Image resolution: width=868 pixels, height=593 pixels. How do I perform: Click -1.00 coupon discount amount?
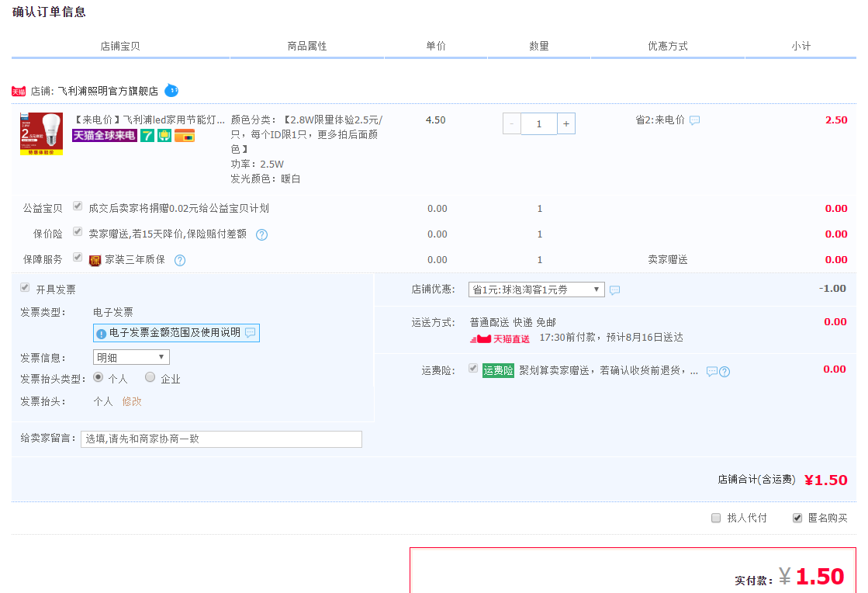pos(832,289)
